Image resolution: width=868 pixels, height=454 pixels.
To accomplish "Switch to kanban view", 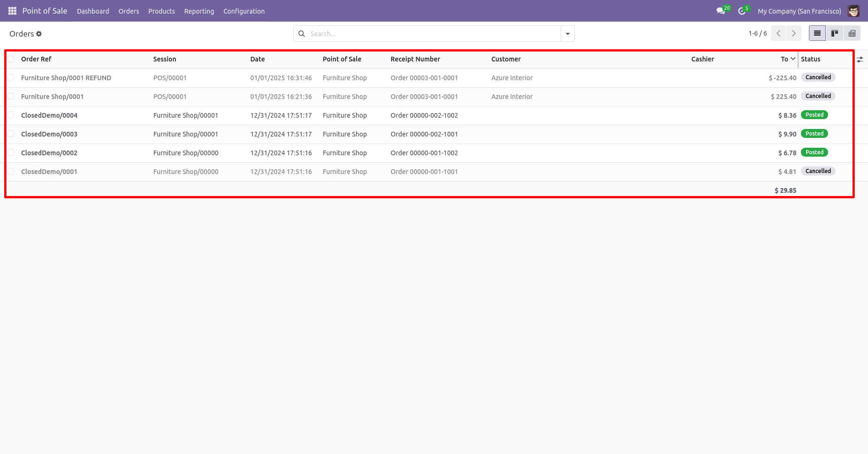I will (x=835, y=33).
